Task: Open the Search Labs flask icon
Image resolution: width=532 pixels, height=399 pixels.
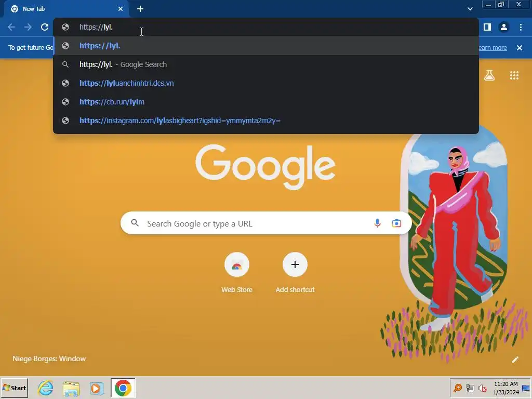Action: click(x=489, y=75)
